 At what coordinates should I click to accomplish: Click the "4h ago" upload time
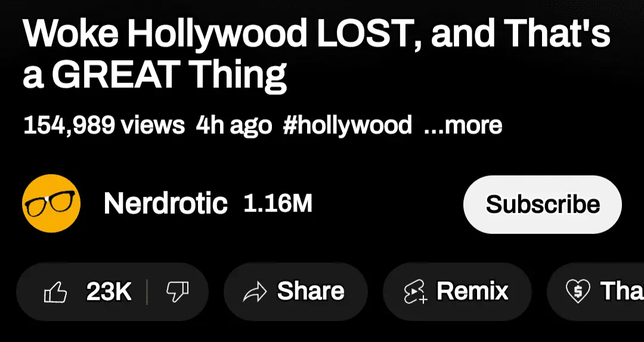(x=234, y=126)
